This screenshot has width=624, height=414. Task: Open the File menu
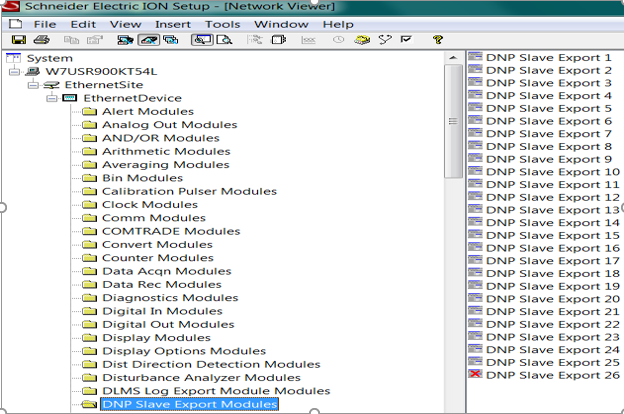pos(45,24)
